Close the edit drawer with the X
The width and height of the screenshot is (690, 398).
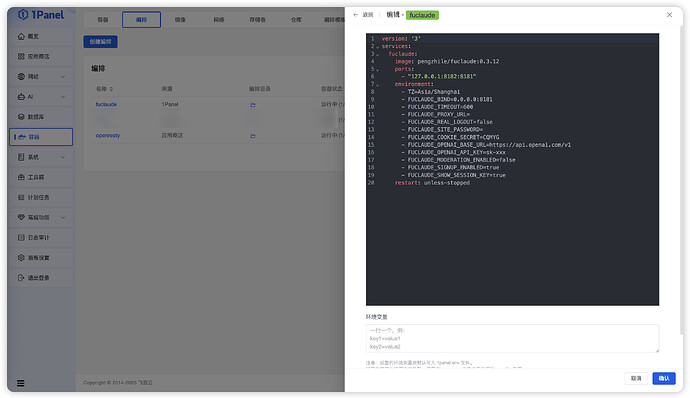(669, 15)
